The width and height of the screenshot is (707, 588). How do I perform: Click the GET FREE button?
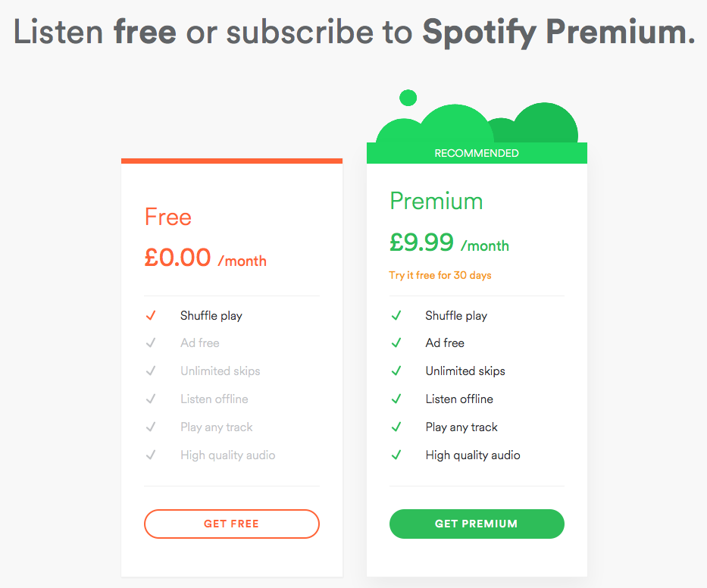pos(231,524)
